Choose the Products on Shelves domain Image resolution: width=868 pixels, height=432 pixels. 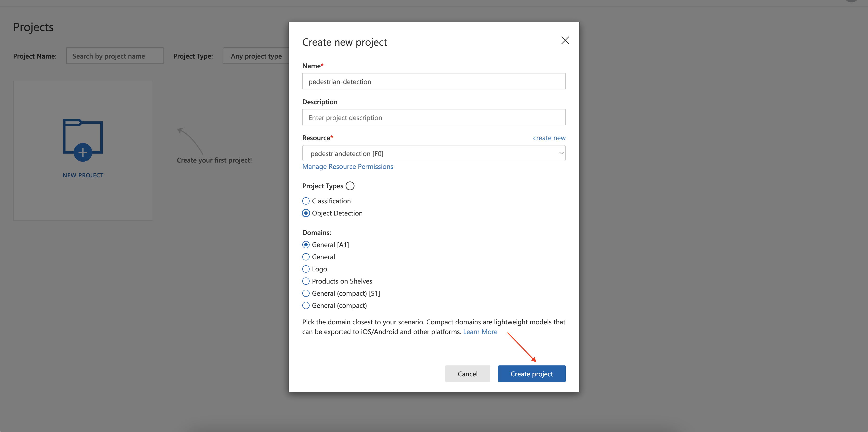point(337,281)
